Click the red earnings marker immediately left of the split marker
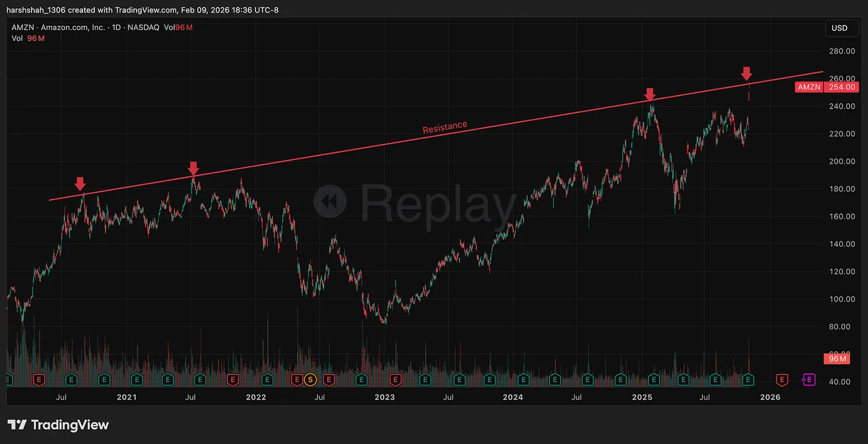Screen dimensions: 868x444 point(297,378)
